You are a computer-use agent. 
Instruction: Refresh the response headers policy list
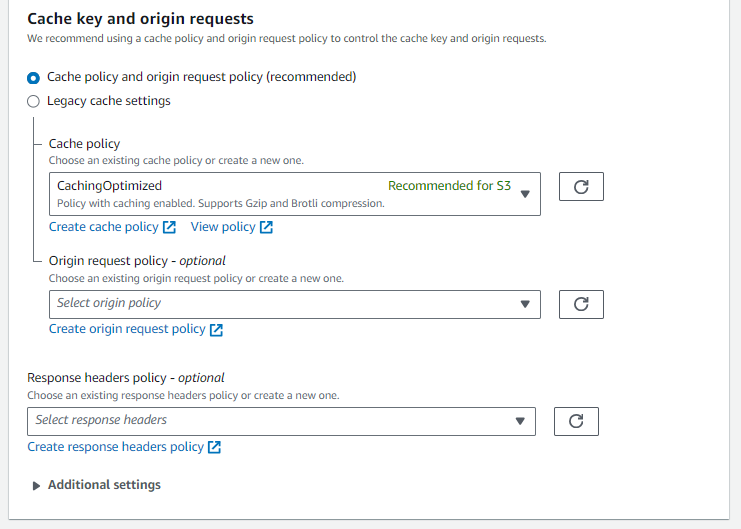[x=576, y=421]
